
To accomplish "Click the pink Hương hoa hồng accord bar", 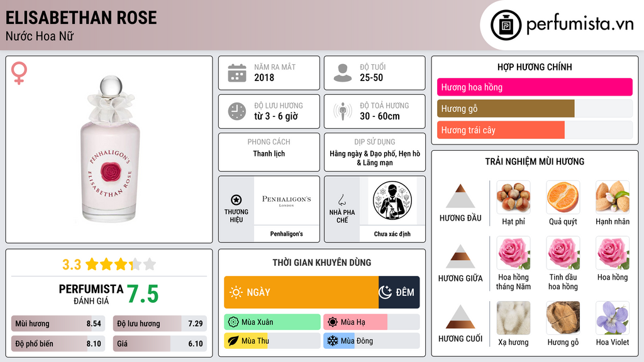I will 535,87.
